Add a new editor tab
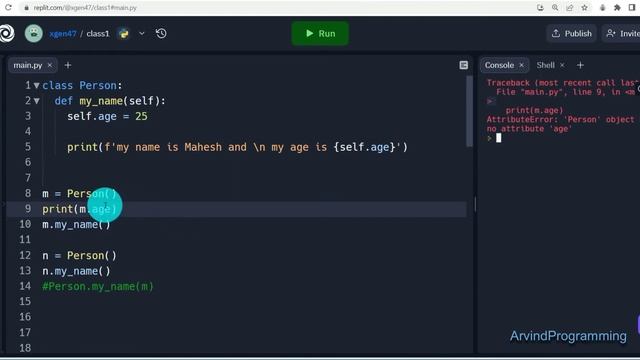Image resolution: width=640 pixels, height=360 pixels. click(x=68, y=65)
